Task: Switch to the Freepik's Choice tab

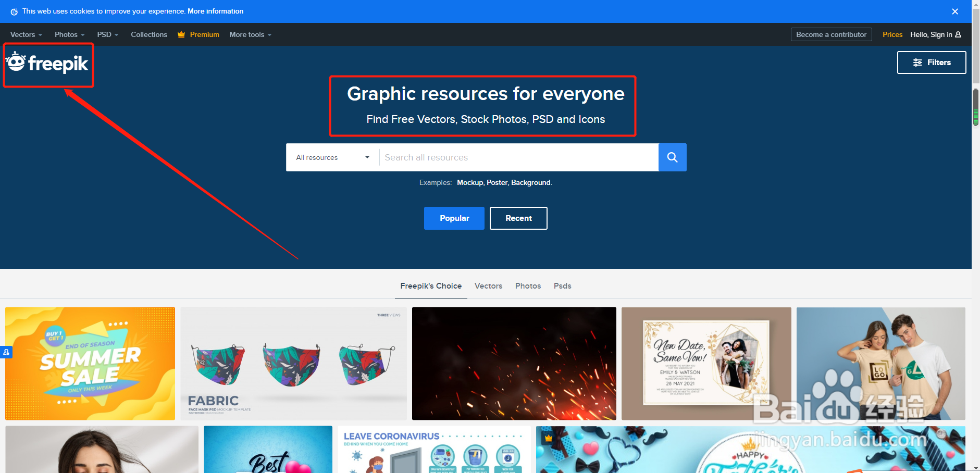Action: [431, 286]
